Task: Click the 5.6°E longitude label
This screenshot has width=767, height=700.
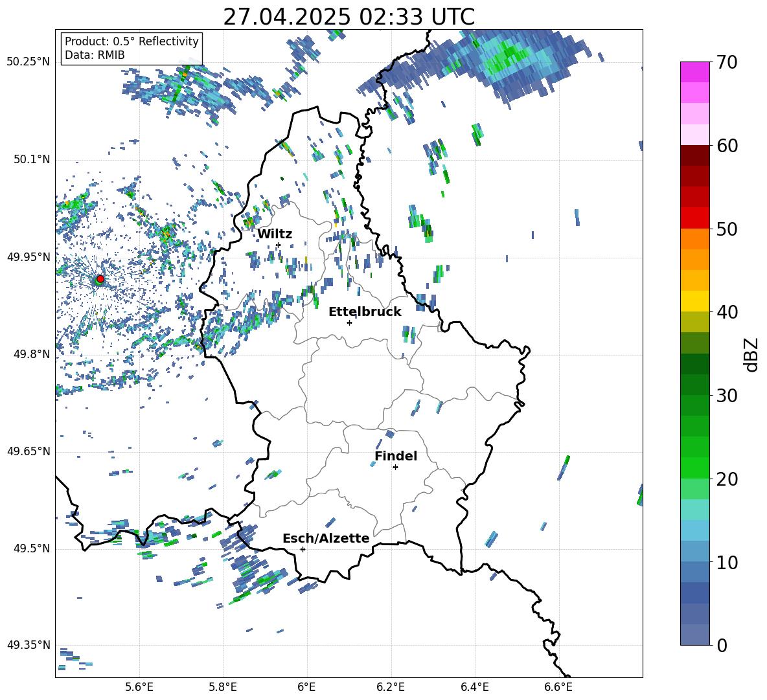Action: click(x=139, y=687)
